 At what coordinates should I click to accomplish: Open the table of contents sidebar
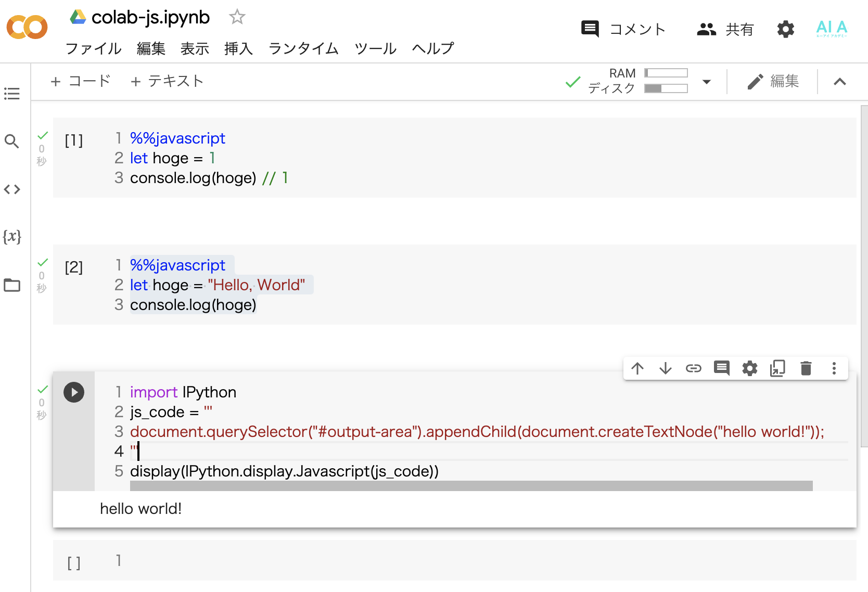pyautogui.click(x=11, y=94)
